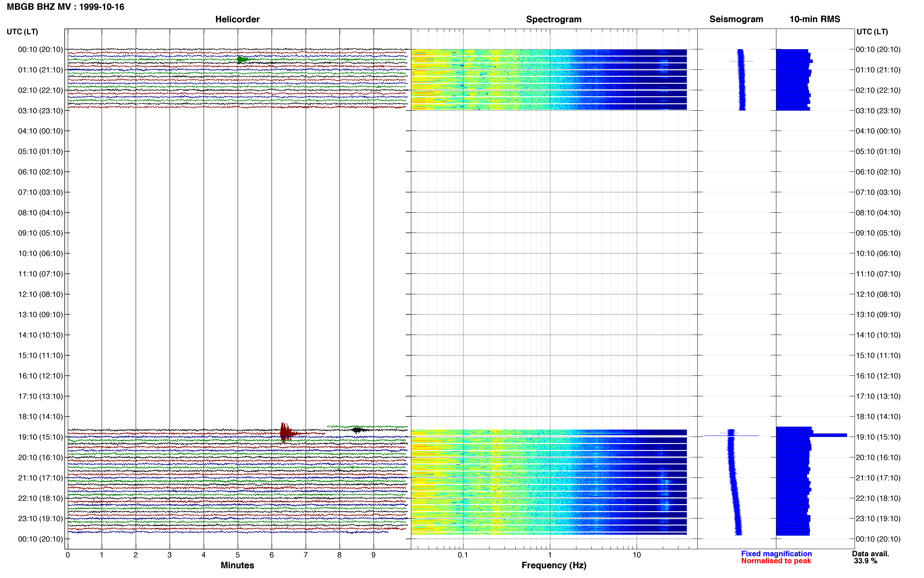This screenshot has width=924, height=578.
Task: Click the left time label 12:10 (08:10)
Action: click(40, 294)
